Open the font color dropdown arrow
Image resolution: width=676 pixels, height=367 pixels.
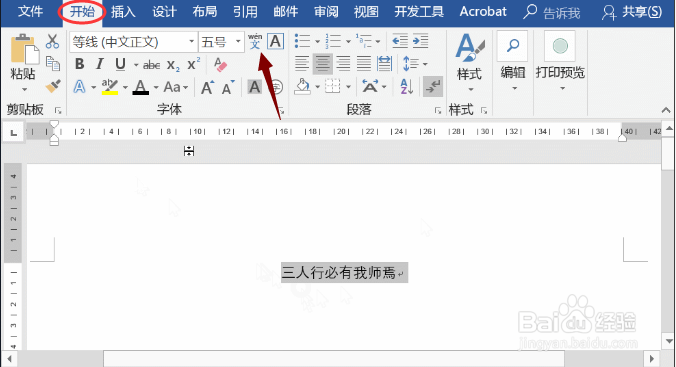[x=156, y=88]
